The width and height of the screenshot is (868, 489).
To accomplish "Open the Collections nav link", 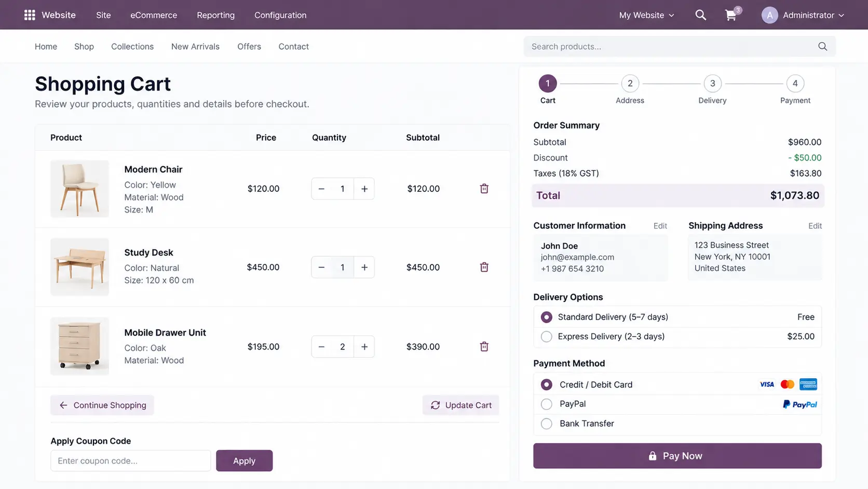I will (132, 46).
